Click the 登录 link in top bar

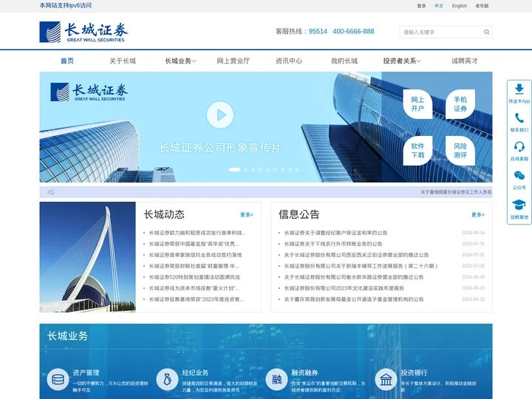421,6
